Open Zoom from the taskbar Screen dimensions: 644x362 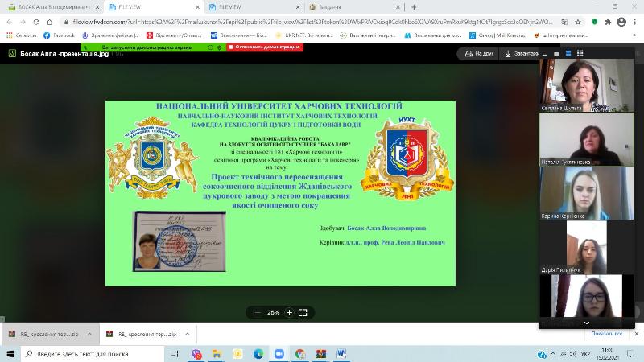click(x=279, y=354)
